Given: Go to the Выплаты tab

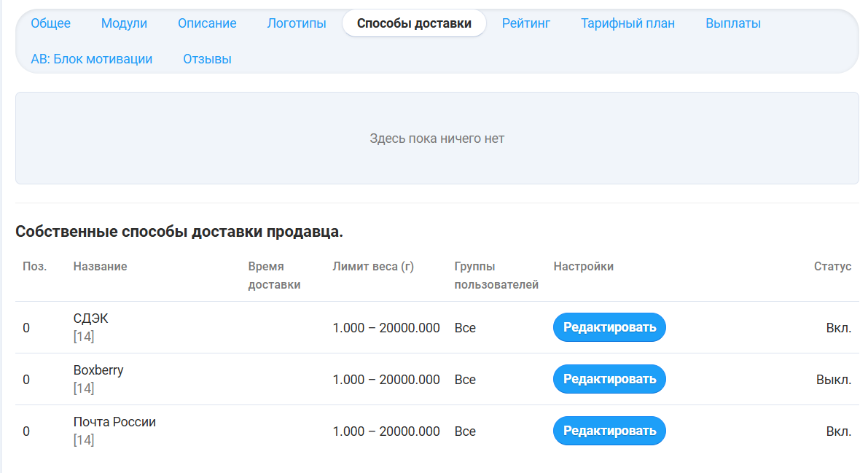Looking at the screenshot, I should (733, 23).
